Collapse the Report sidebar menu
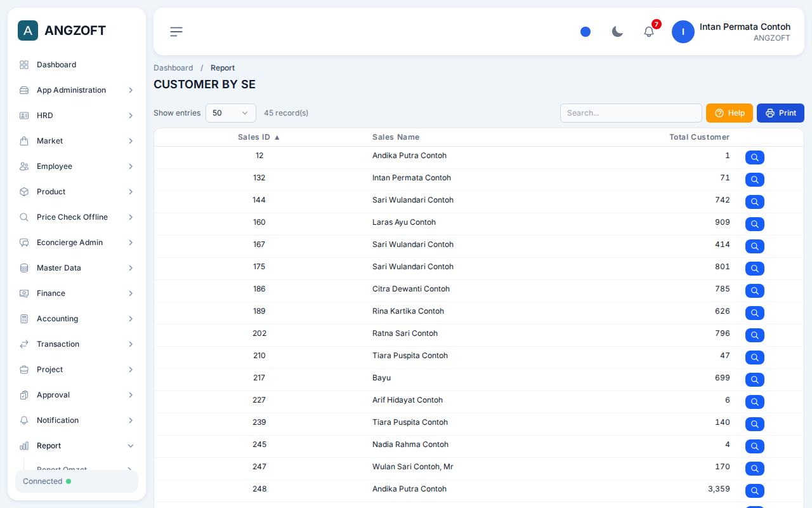This screenshot has height=508, width=812. (x=77, y=446)
